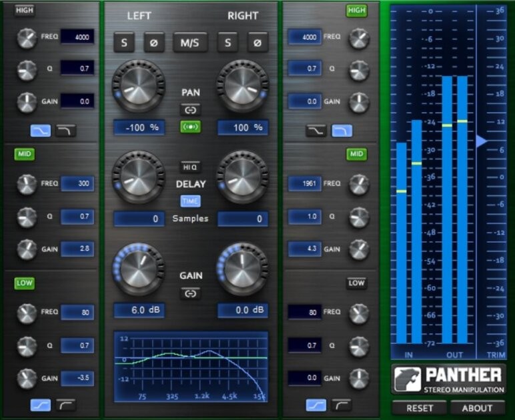Click right LOW band Q knob
Viewport: 515px width, 420px height.
pyautogui.click(x=359, y=346)
